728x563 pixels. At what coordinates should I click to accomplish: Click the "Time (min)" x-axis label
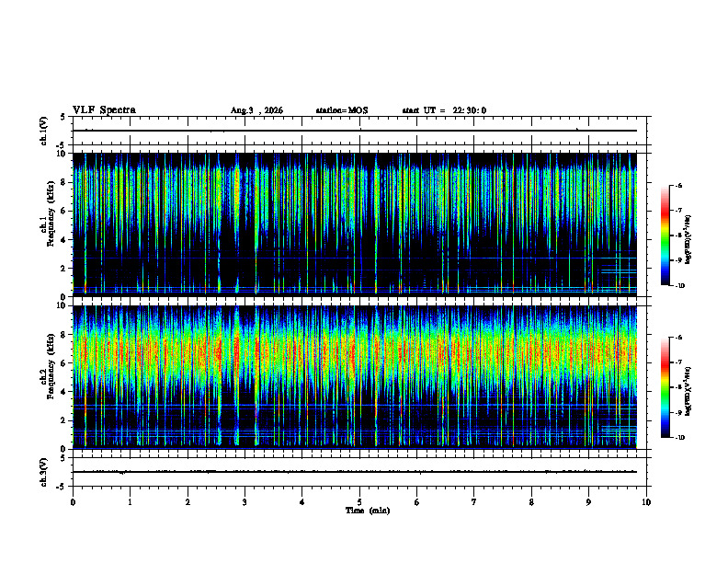(x=368, y=511)
